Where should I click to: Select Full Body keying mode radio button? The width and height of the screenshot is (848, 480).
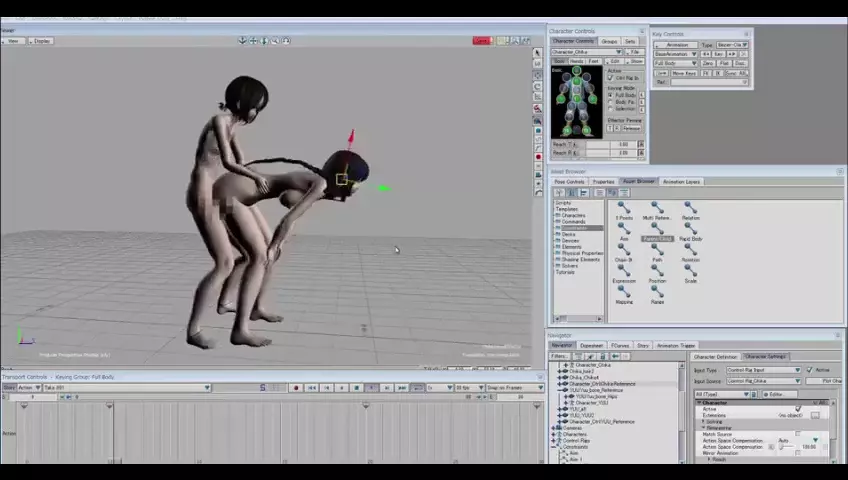611,95
